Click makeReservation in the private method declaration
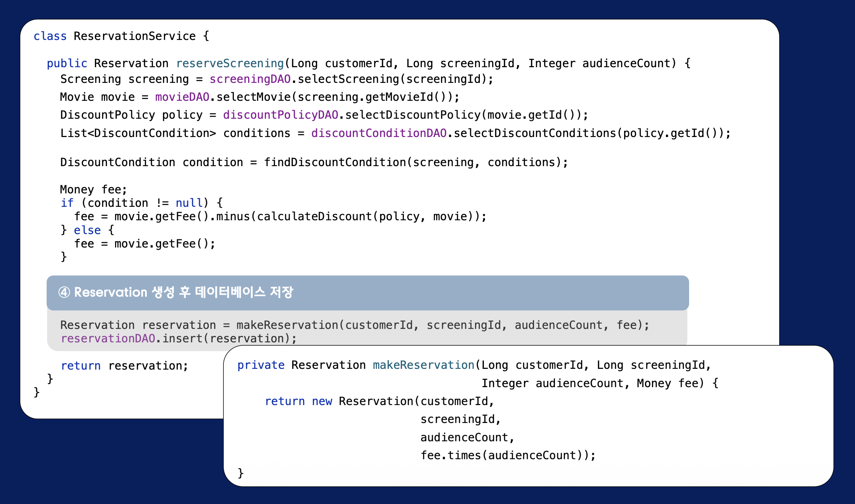The height and width of the screenshot is (504, 855). 423,365
